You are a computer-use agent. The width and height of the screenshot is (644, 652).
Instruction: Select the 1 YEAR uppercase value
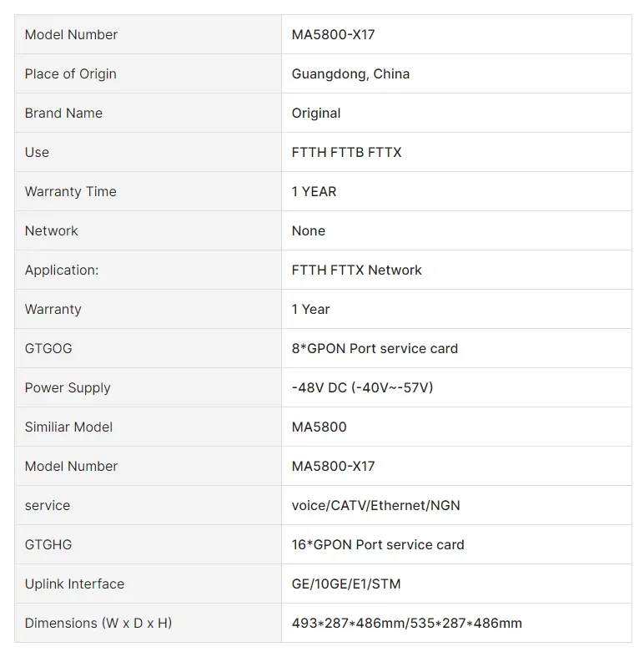tap(314, 192)
